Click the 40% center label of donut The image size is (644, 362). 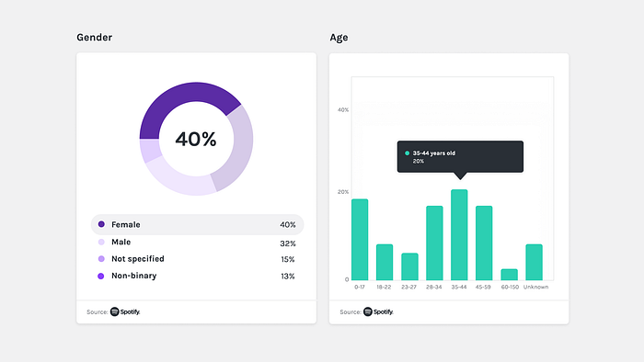click(x=196, y=139)
